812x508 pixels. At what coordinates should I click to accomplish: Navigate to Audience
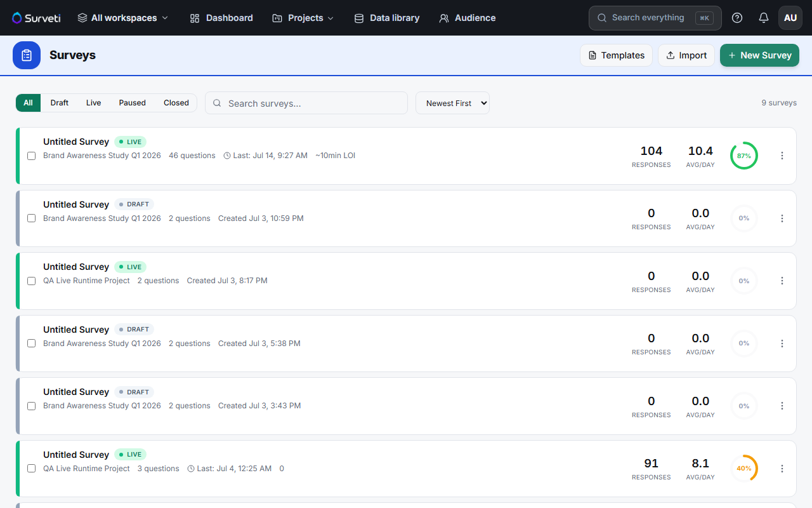point(467,18)
